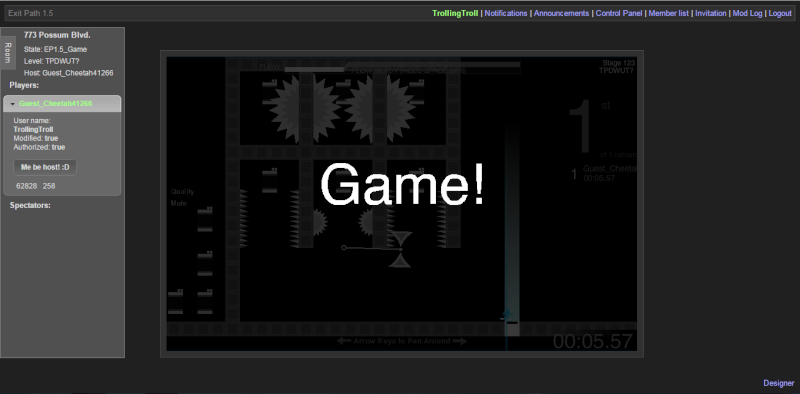Click the 00:05.57 race timer

pos(593,341)
